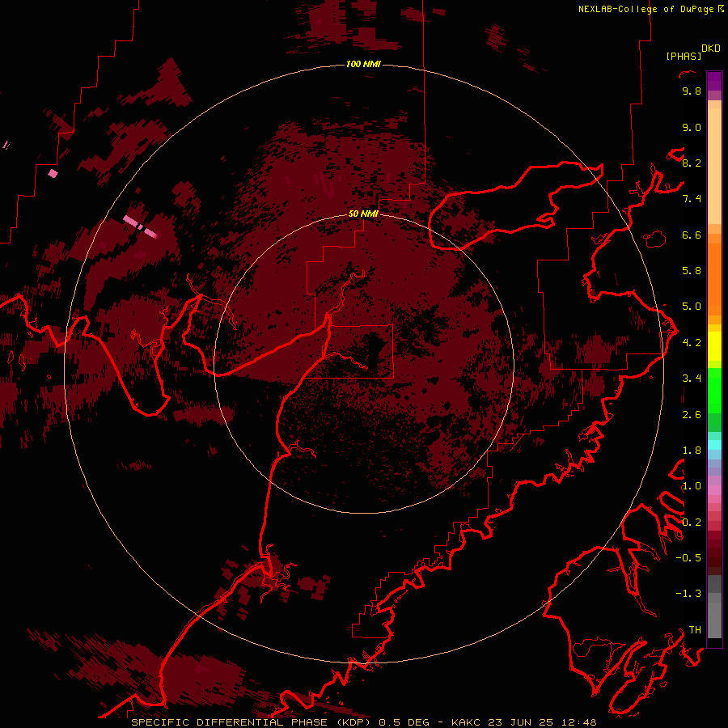The image size is (728, 728).
Task: Click the 5.8 value on the color scale
Action: click(x=692, y=271)
